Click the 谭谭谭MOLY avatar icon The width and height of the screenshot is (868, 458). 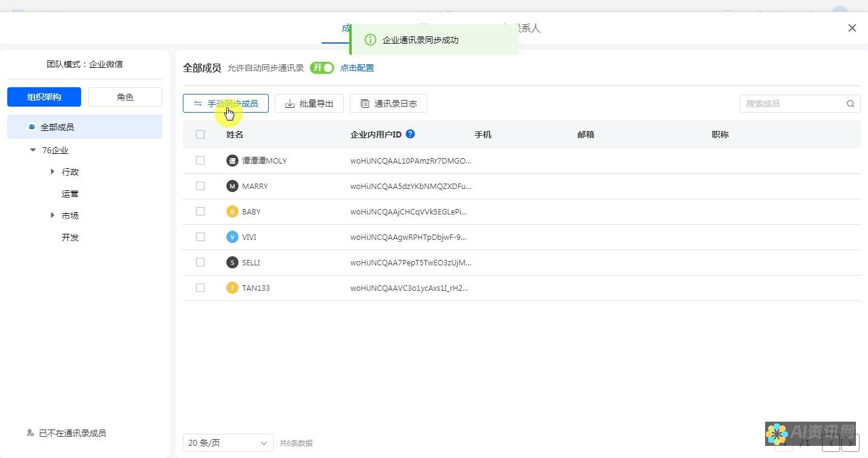point(232,161)
